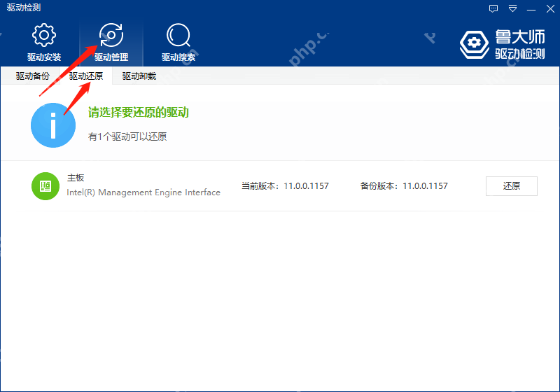Click 当前版本：11.0.0.1157 value
Image resolution: width=560 pixels, height=392 pixels.
click(x=285, y=186)
